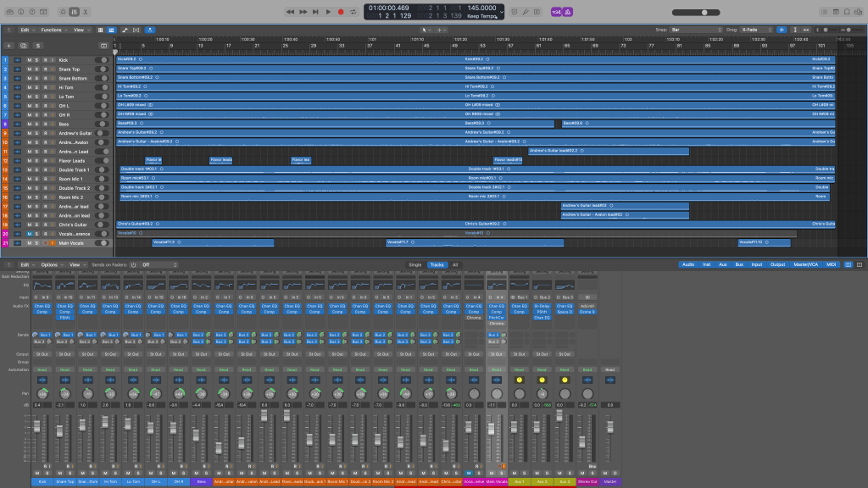This screenshot has width=868, height=488.
Task: Solo the Bass track in track header
Action: 36,125
